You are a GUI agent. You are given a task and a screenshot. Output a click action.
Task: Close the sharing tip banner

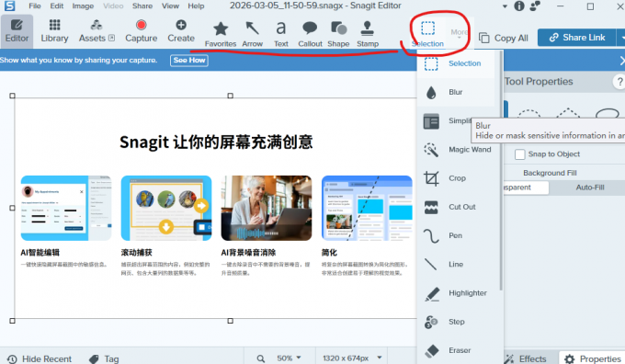pos(622,61)
